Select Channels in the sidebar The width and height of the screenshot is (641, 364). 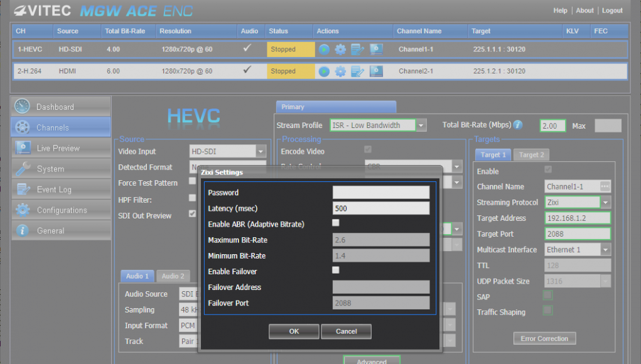[x=61, y=127]
